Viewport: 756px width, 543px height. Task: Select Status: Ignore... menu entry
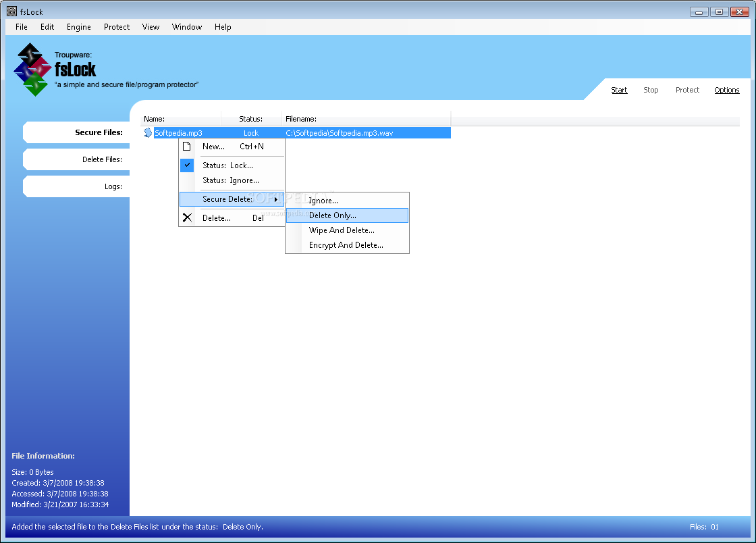pos(232,180)
